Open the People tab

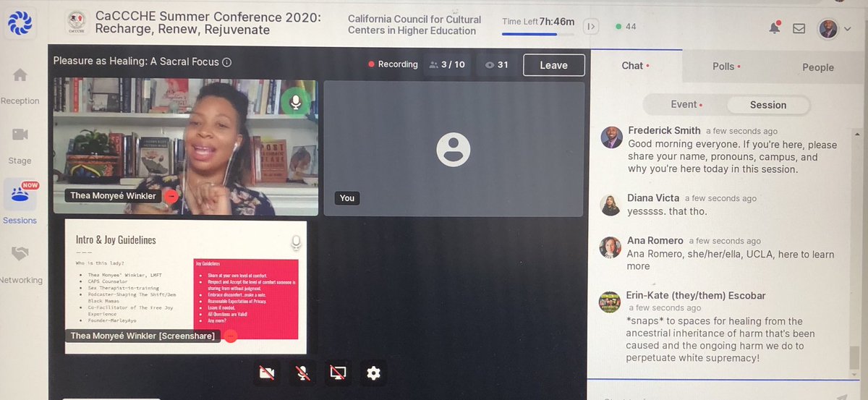pyautogui.click(x=818, y=67)
